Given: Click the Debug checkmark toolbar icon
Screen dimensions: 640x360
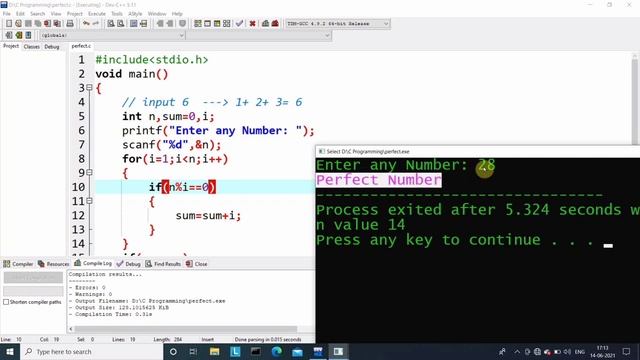Looking at the screenshot, I should [x=240, y=24].
